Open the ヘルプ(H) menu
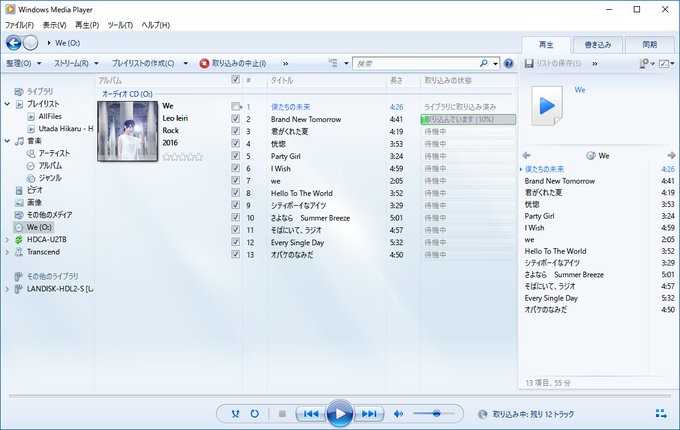 156,25
